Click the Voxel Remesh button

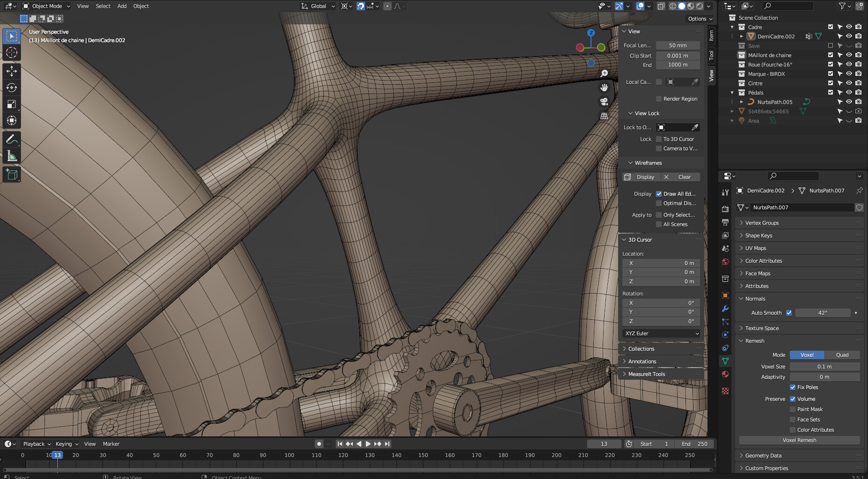click(800, 440)
